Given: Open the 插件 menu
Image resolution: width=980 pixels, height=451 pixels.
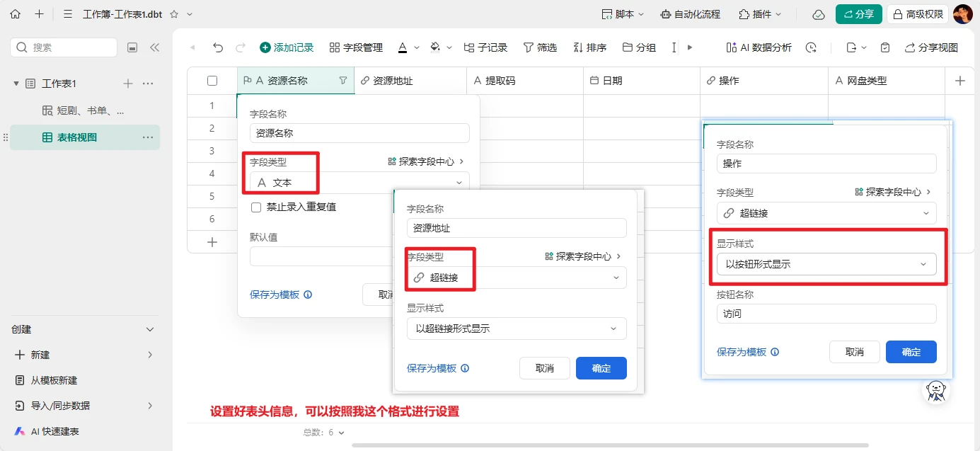Looking at the screenshot, I should [760, 14].
